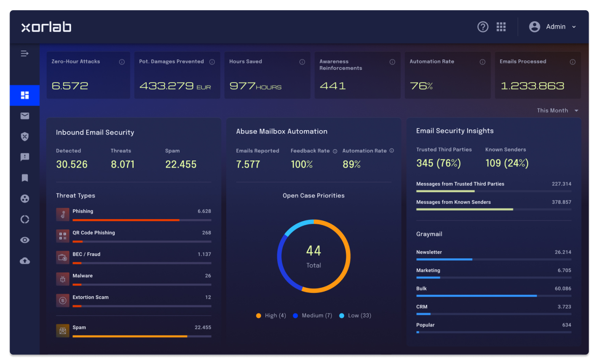Click the Emails Reported 7.577 value

coord(248,164)
